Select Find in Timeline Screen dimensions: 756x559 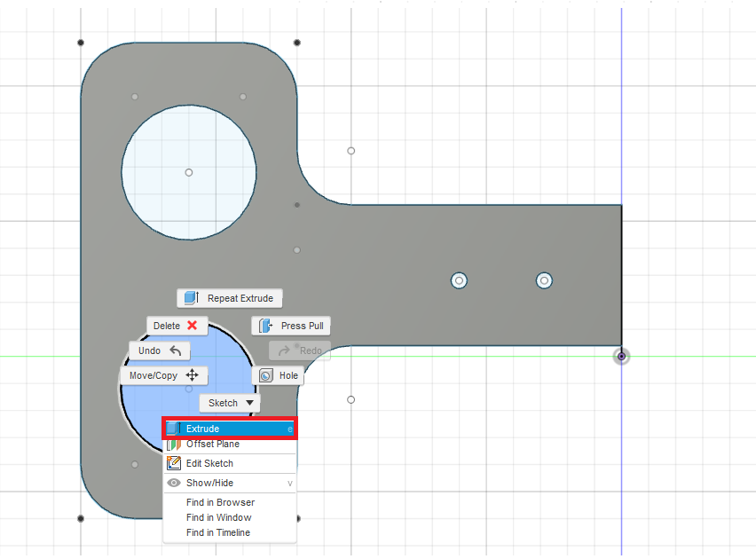tap(220, 532)
